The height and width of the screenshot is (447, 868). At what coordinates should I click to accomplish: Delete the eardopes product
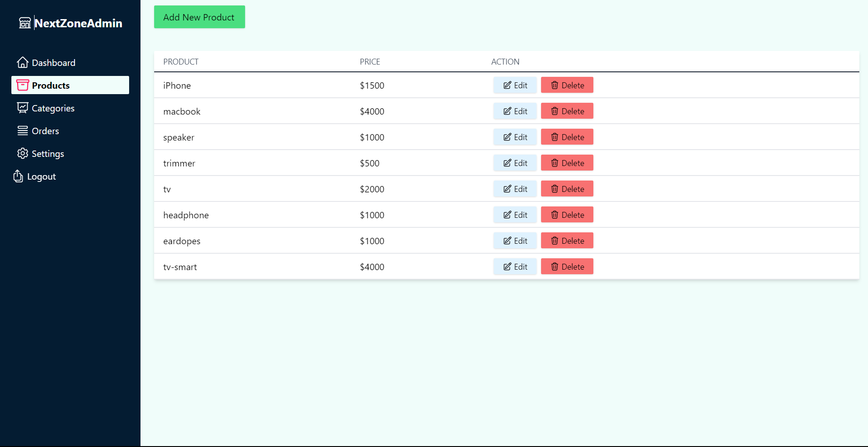(567, 240)
